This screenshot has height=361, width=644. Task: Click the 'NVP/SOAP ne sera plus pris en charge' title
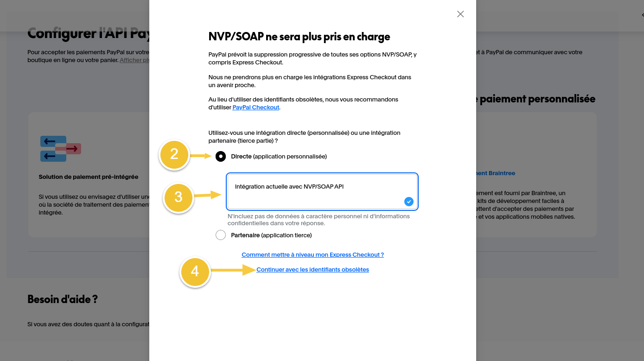click(x=299, y=37)
